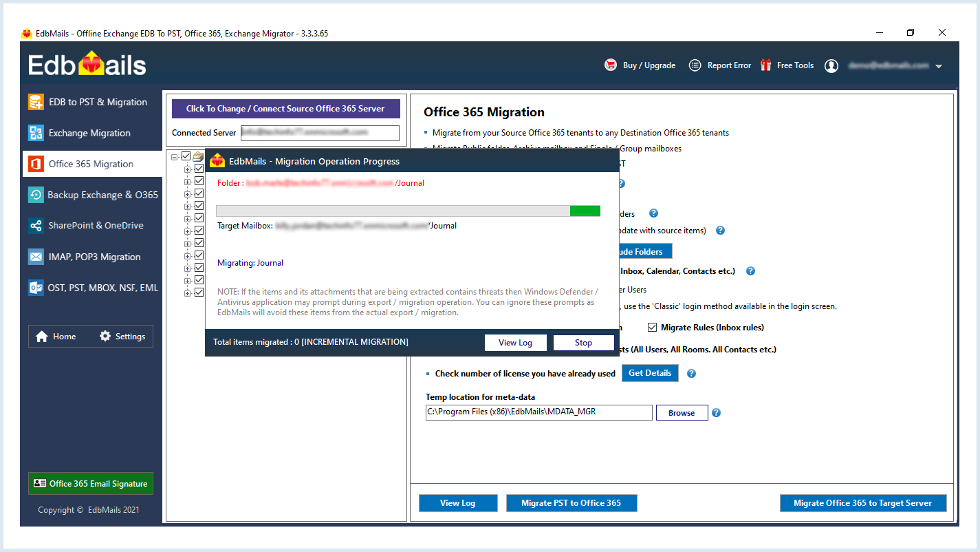The image size is (980, 552).
Task: Collapse the root node of mailbox tree
Action: click(176, 157)
